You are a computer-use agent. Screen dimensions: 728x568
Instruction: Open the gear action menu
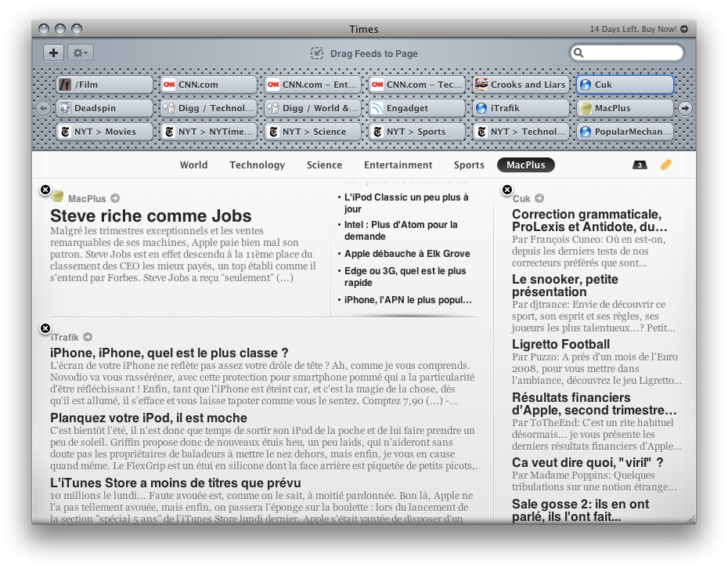click(x=81, y=52)
